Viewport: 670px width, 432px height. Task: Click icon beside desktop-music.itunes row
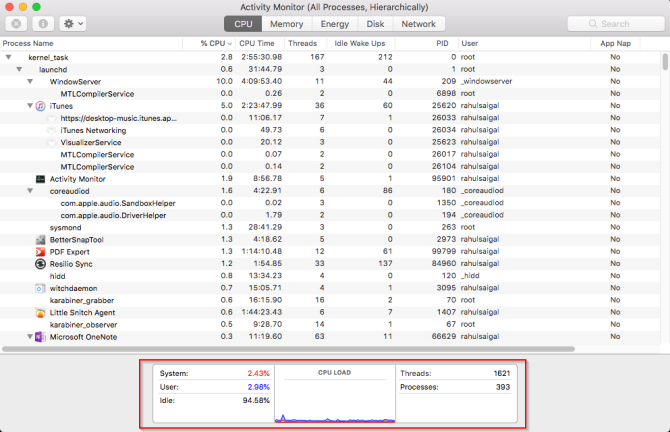51,118
